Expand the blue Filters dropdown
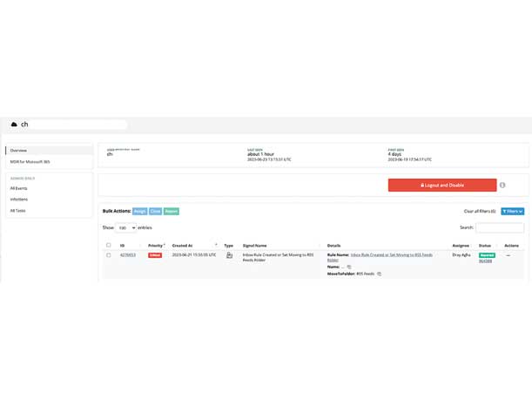This screenshot has width=532, height=399. (x=512, y=211)
